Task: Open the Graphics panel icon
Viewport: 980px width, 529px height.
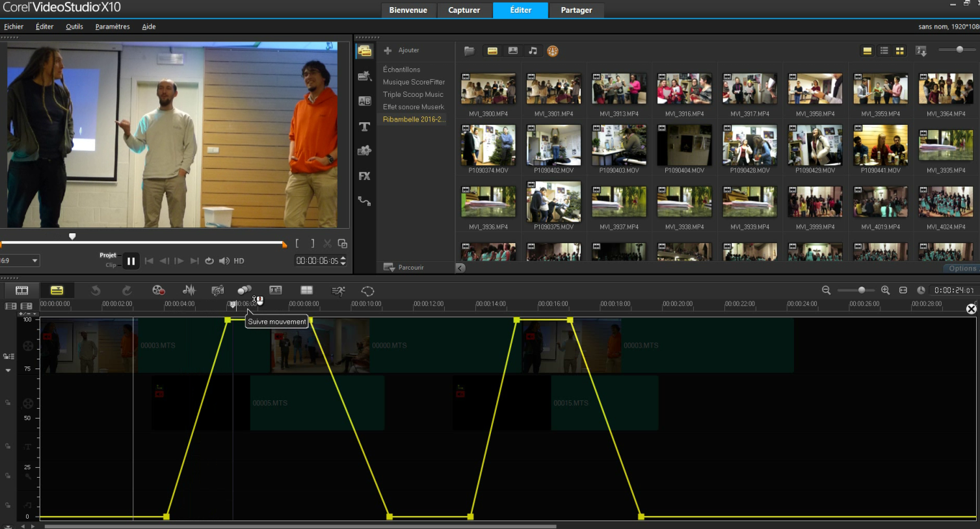Action: [364, 151]
